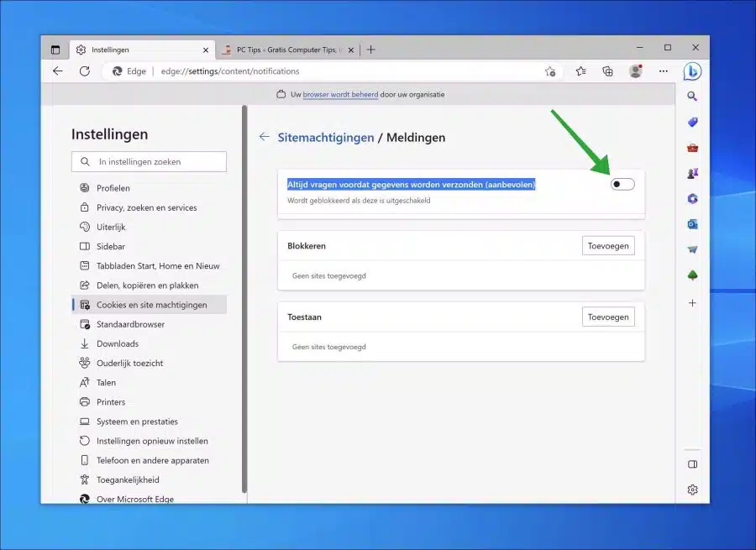Image resolution: width=756 pixels, height=550 pixels.
Task: Toggle 'Altijd vragen voordat gegevens worden verzonden'
Action: [x=622, y=184]
